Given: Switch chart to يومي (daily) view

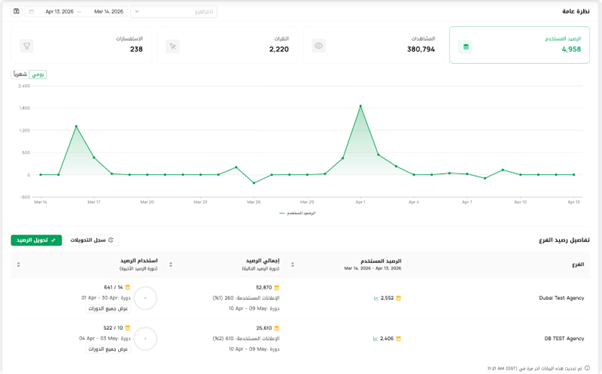Looking at the screenshot, I should coord(38,74).
